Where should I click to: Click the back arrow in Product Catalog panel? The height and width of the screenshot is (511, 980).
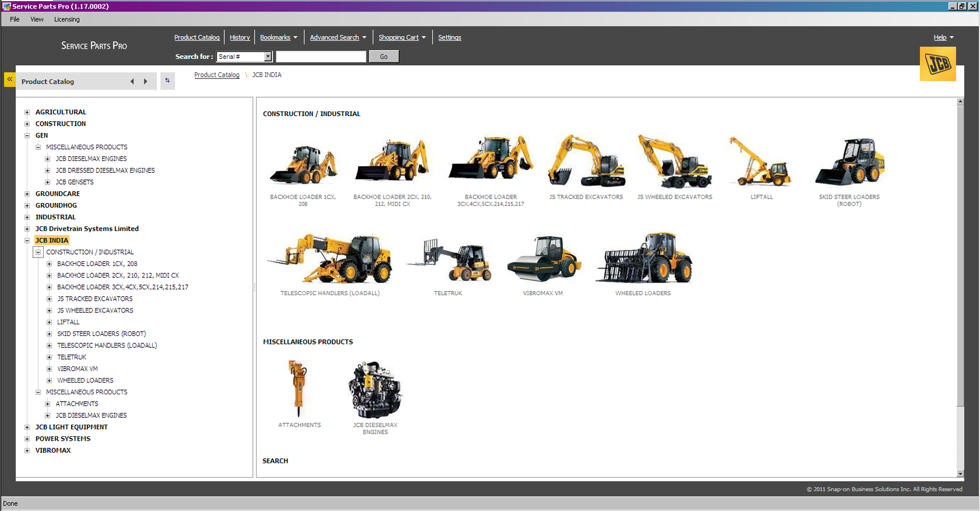[x=132, y=81]
